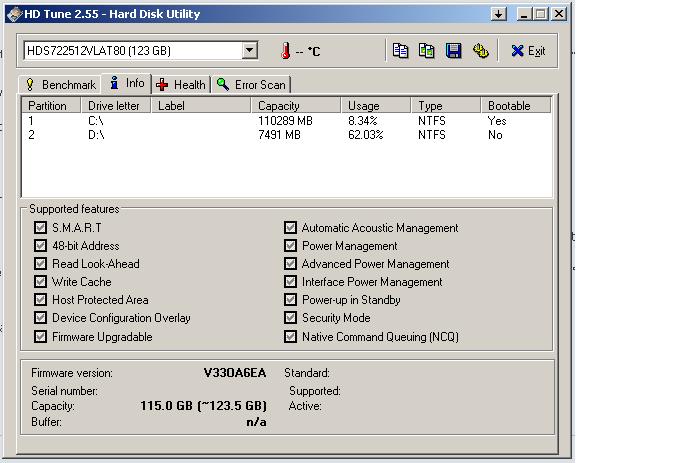Click the 7491 MB capacity cell
This screenshot has width=683, height=463.
point(279,135)
